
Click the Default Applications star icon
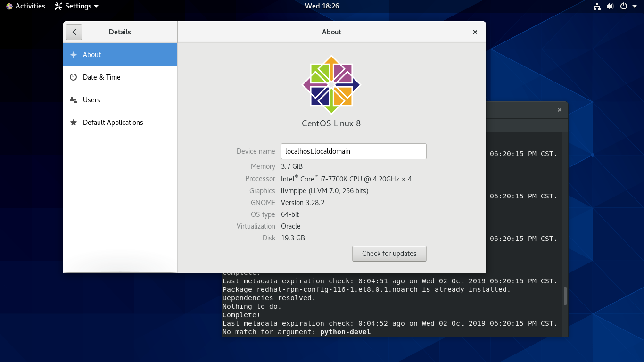click(73, 123)
